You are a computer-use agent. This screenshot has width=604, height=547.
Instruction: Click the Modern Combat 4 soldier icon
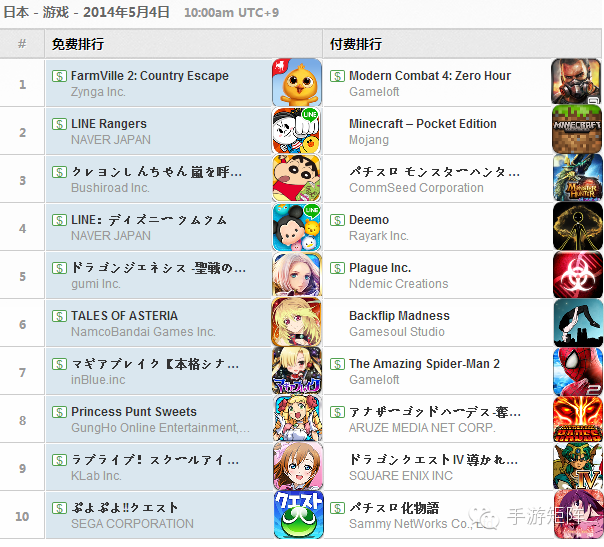(x=576, y=81)
